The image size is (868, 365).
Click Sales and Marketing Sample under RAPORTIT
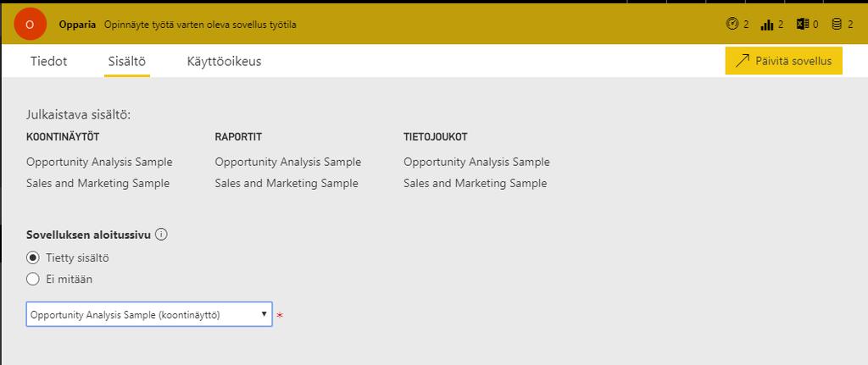pyautogui.click(x=287, y=183)
